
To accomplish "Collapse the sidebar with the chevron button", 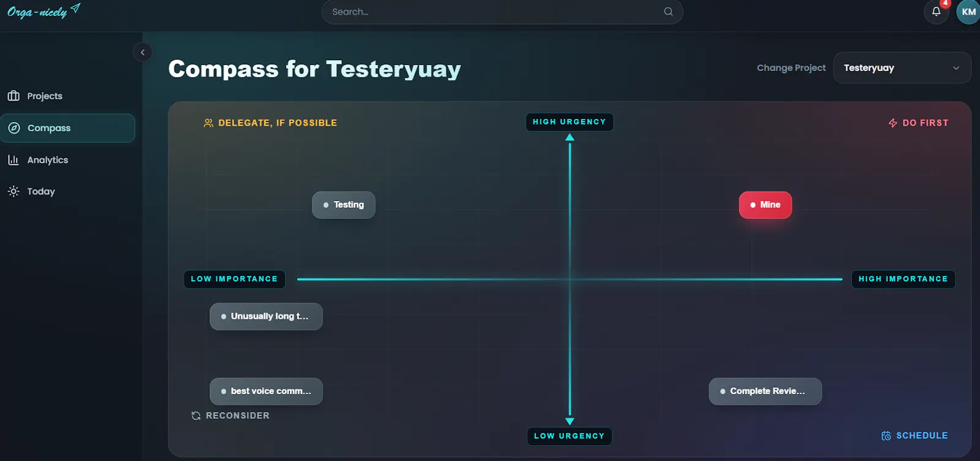I will (143, 52).
